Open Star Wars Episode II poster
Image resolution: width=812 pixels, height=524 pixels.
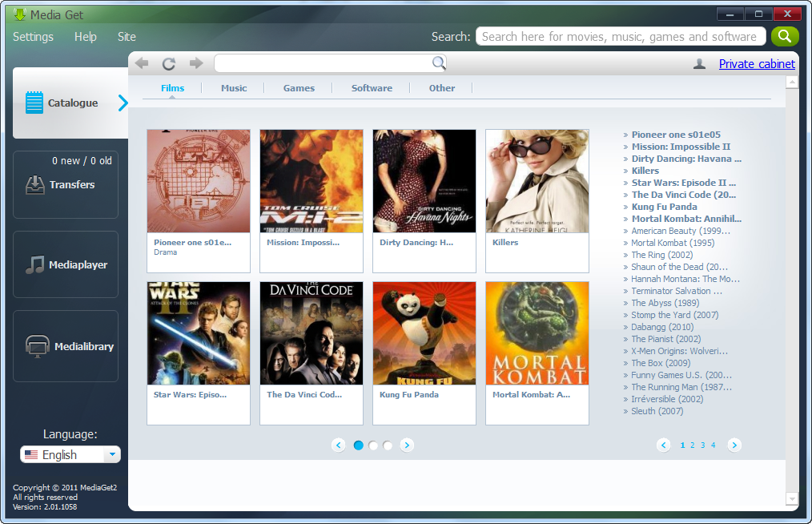199,333
